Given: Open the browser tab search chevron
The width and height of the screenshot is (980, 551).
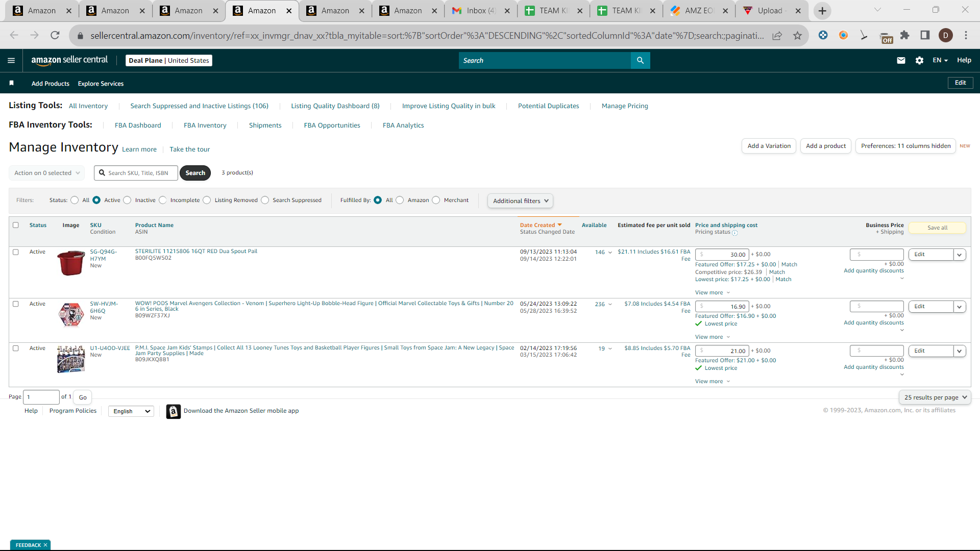Looking at the screenshot, I should [x=877, y=10].
